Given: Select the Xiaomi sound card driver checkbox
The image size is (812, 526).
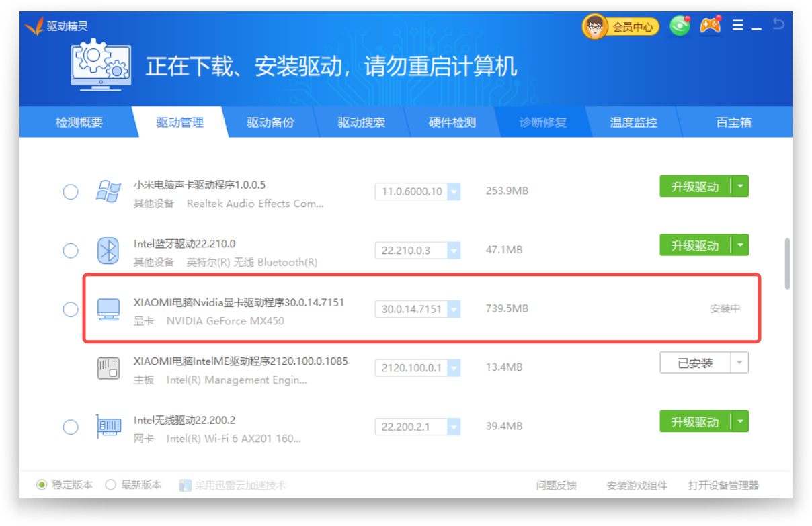Looking at the screenshot, I should 71,192.
